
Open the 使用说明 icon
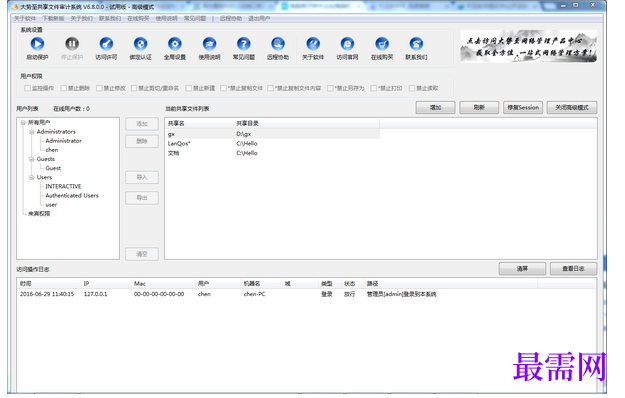tap(209, 44)
